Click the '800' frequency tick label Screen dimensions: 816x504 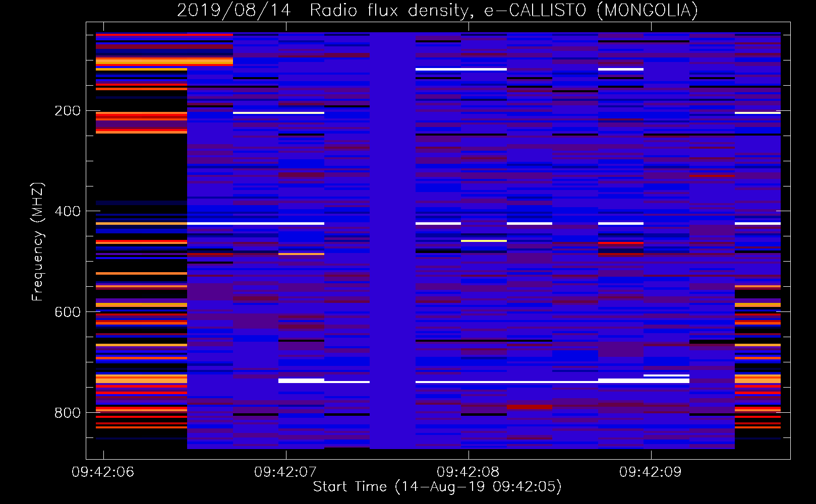(68, 413)
